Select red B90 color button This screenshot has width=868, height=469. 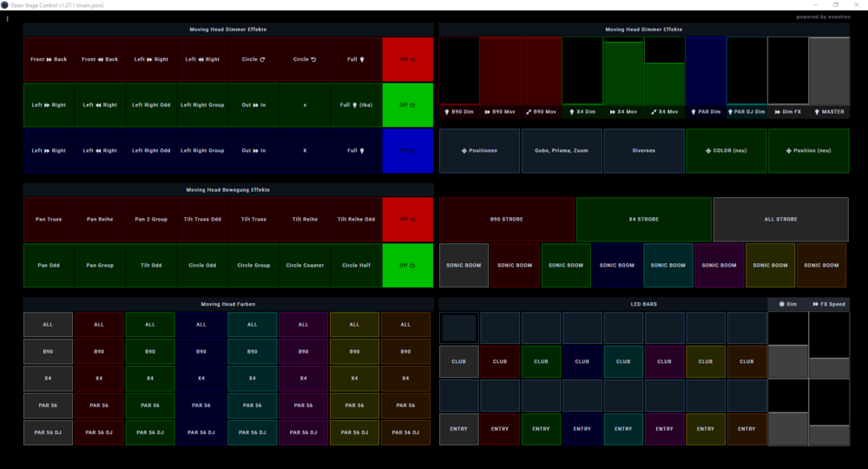[x=99, y=352]
